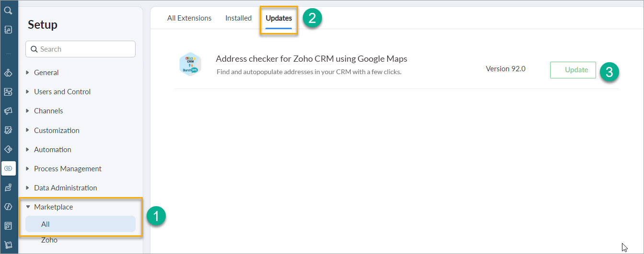Focus the Setup search field

click(80, 49)
